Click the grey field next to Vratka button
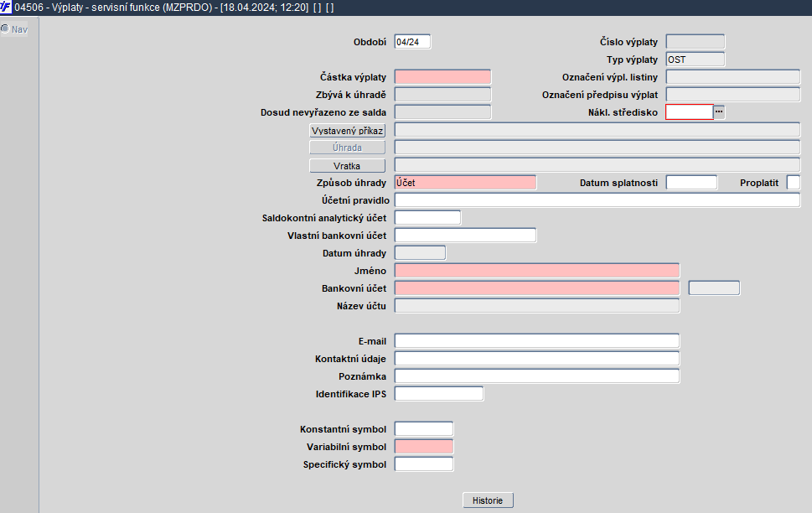 point(597,165)
